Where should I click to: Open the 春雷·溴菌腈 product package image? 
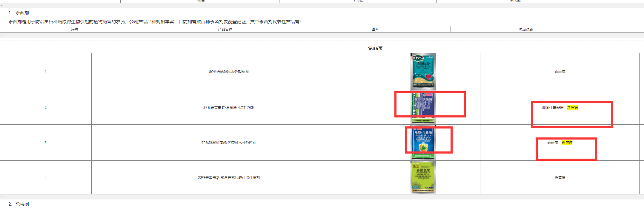pyautogui.click(x=423, y=107)
